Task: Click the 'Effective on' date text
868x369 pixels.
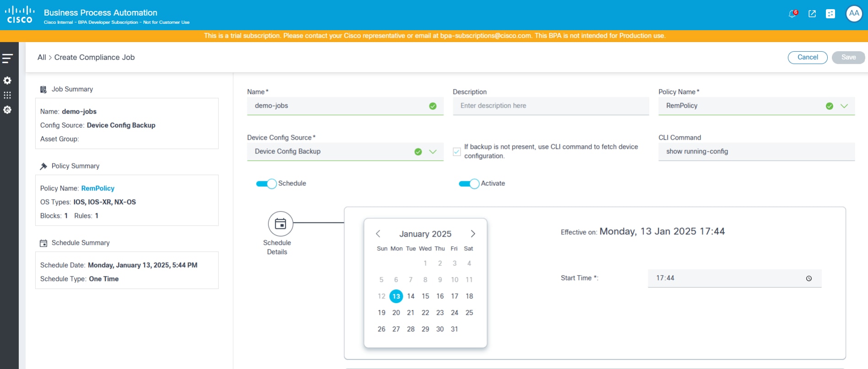Action: pyautogui.click(x=643, y=232)
